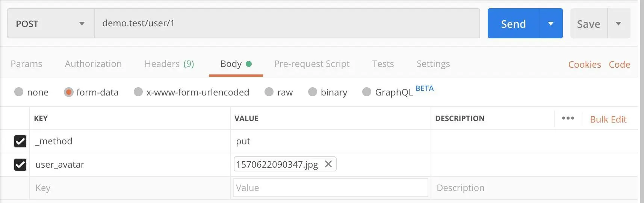Click the Send button
The height and width of the screenshot is (203, 644).
(x=513, y=24)
